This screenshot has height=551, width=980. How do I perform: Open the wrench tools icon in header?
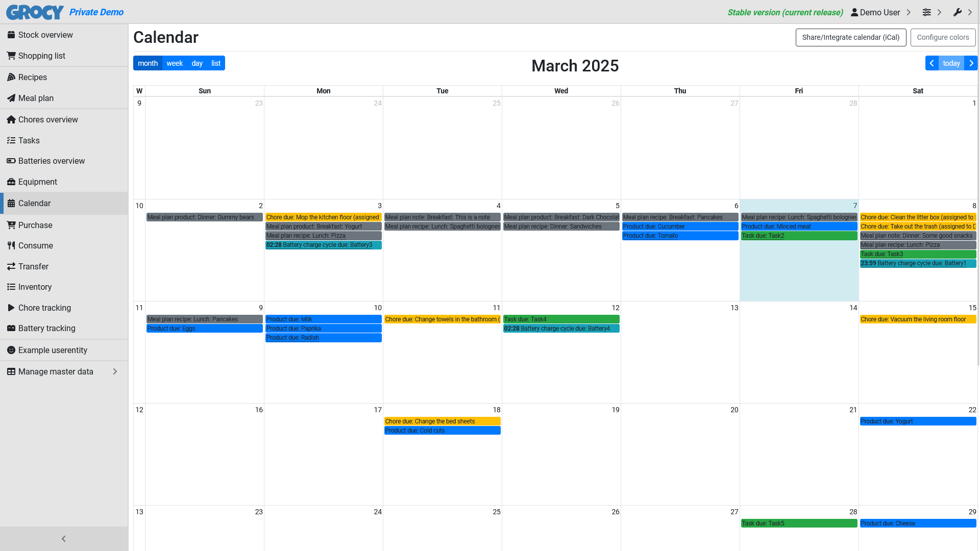[958, 12]
